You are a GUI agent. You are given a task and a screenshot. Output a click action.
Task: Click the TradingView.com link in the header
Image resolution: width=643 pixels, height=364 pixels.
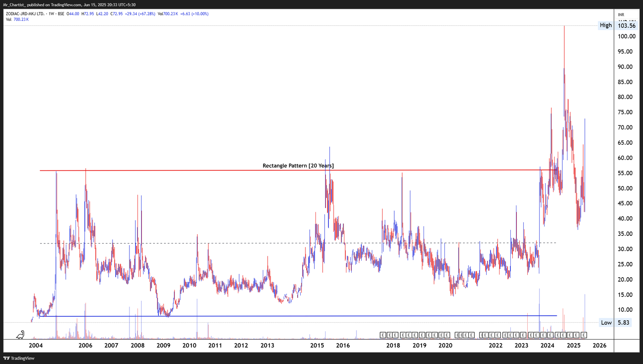pos(64,5)
